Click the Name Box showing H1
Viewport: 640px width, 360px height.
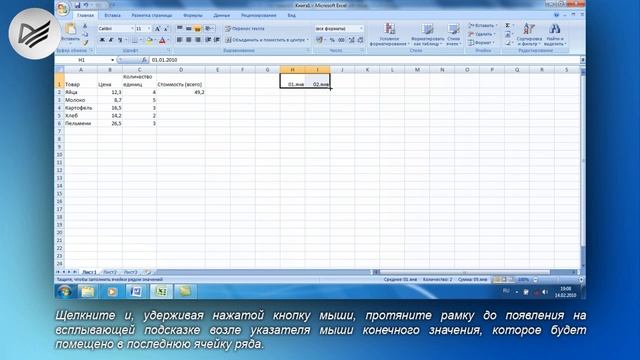(x=83, y=60)
